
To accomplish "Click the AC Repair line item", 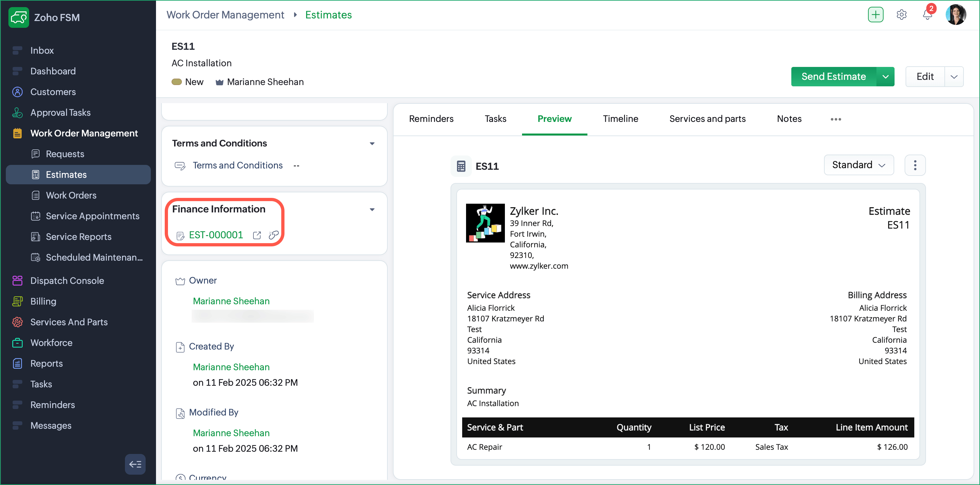I will [x=484, y=447].
